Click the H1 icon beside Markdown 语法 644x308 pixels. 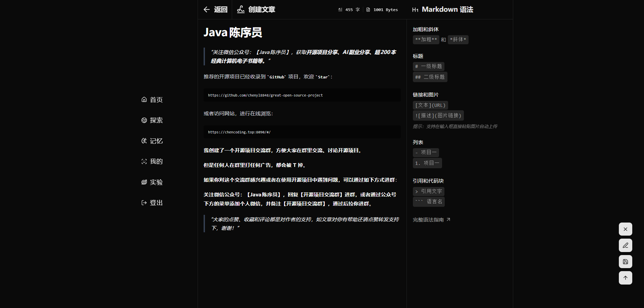pos(415,10)
